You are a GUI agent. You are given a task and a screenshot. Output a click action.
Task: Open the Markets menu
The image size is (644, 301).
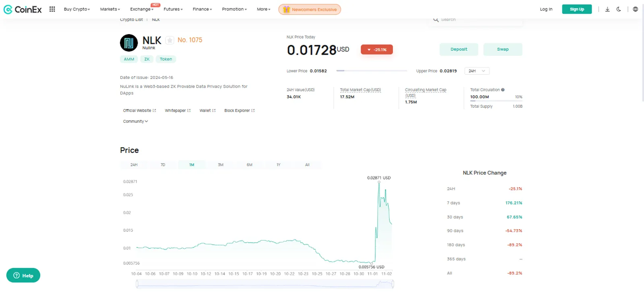point(110,9)
